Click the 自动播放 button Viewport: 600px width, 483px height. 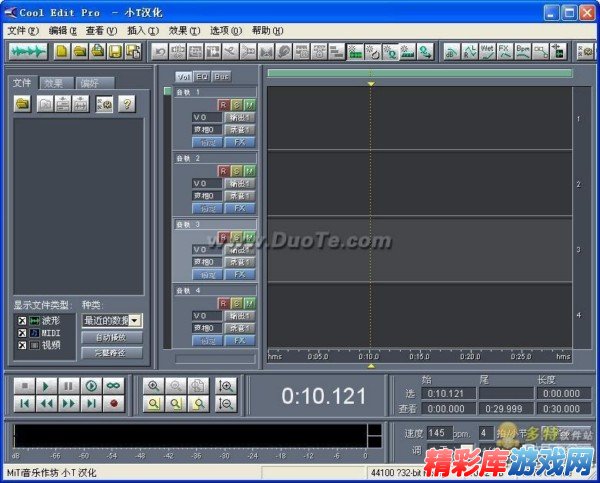pos(111,337)
